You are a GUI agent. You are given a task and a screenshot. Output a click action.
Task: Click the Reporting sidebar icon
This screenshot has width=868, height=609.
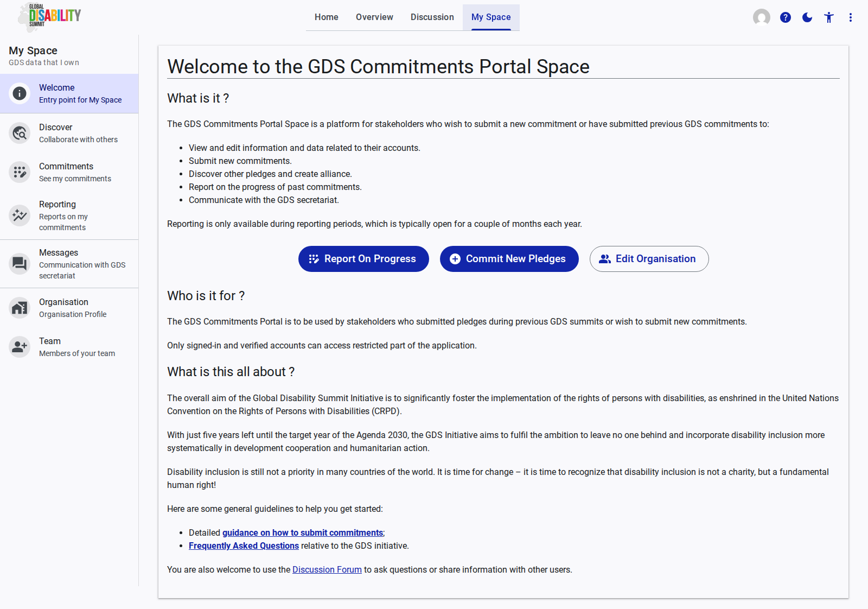(20, 215)
